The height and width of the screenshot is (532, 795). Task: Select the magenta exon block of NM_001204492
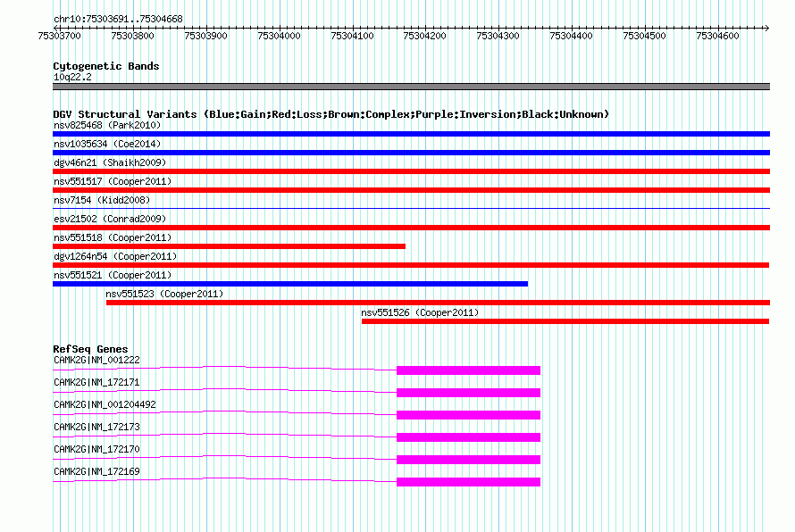[468, 415]
